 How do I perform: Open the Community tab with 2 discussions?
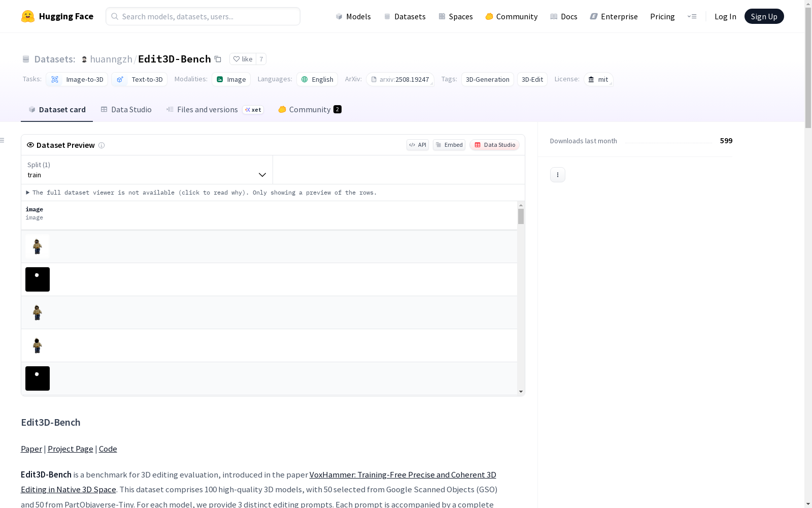[310, 110]
